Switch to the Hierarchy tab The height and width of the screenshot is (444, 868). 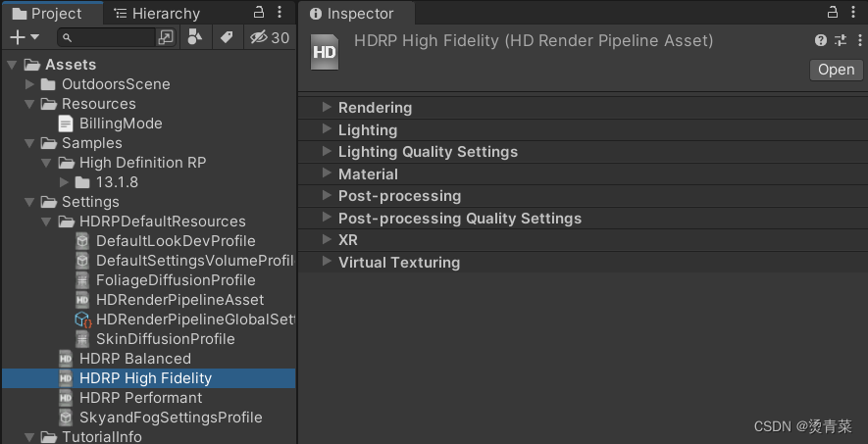pos(157,14)
